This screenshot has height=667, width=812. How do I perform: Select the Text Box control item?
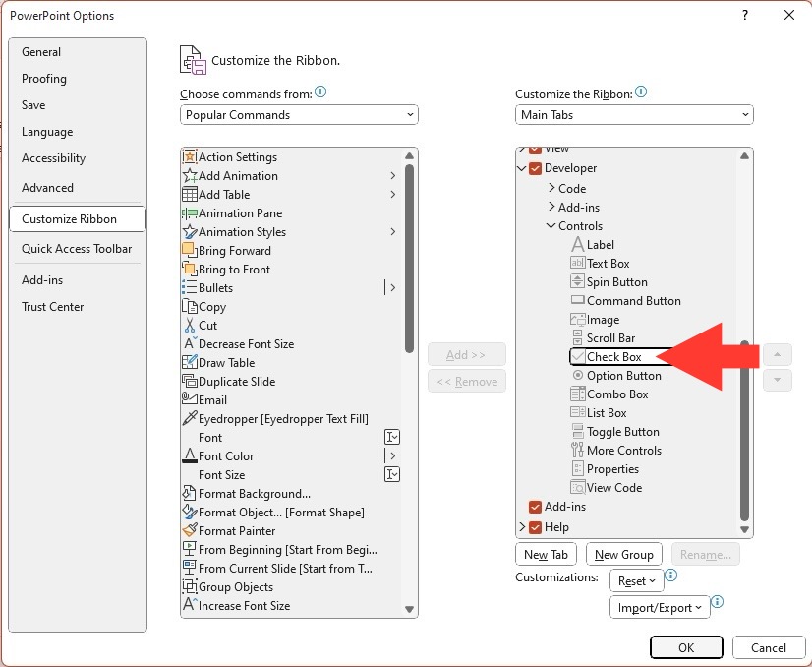click(x=601, y=263)
